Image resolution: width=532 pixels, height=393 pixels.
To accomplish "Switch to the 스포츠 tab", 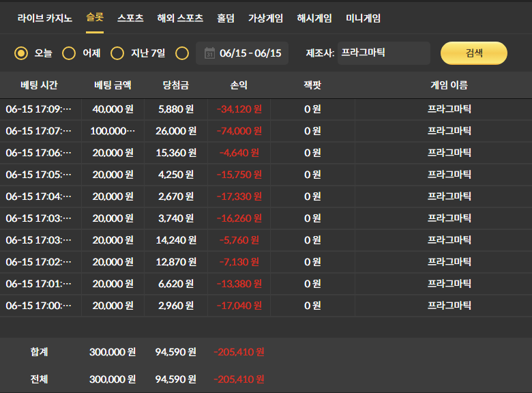I will pyautogui.click(x=130, y=18).
